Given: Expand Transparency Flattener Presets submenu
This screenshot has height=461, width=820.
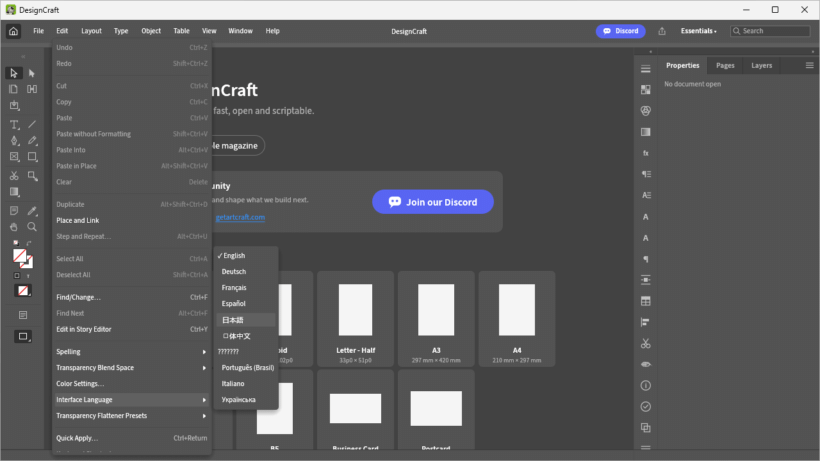Looking at the screenshot, I should tap(131, 416).
